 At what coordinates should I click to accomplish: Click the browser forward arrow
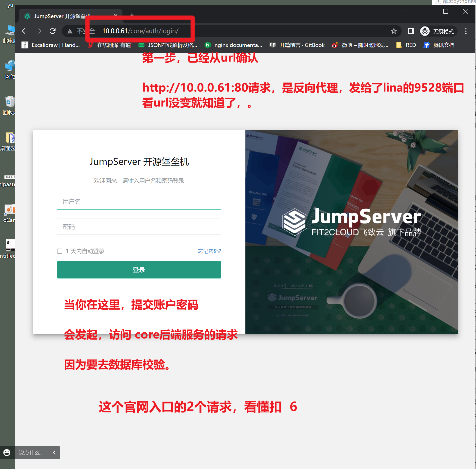tap(39, 31)
